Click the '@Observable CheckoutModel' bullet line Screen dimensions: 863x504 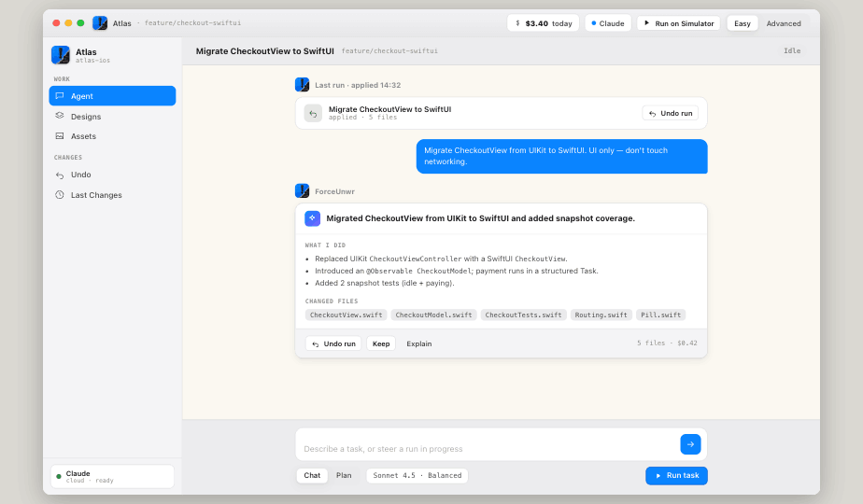(x=457, y=271)
